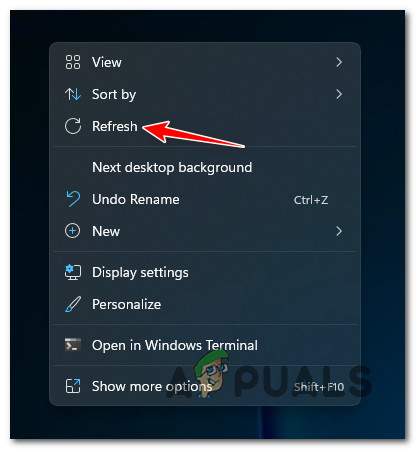Select the Undo Rename entry
The height and width of the screenshot is (450, 416).
coord(136,199)
